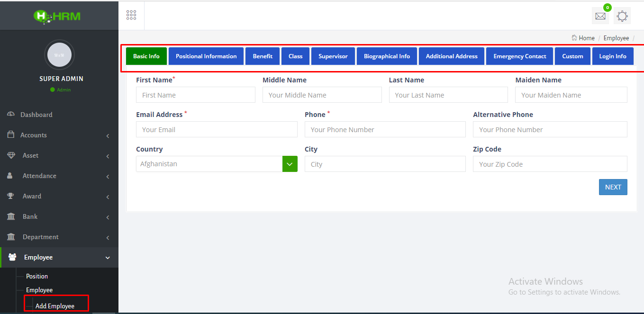Viewport: 644px width, 314px height.
Task: Click the First Name input field
Action: (195, 95)
